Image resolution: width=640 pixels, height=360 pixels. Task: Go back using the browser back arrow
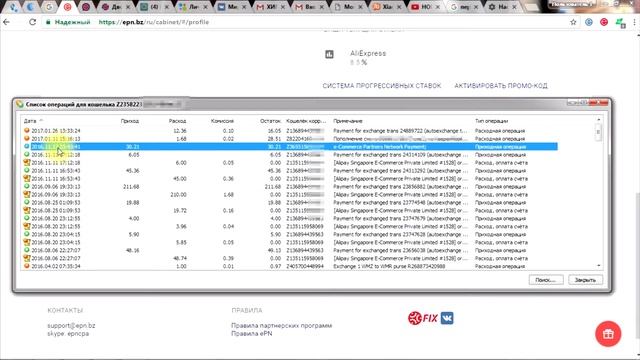(6, 22)
